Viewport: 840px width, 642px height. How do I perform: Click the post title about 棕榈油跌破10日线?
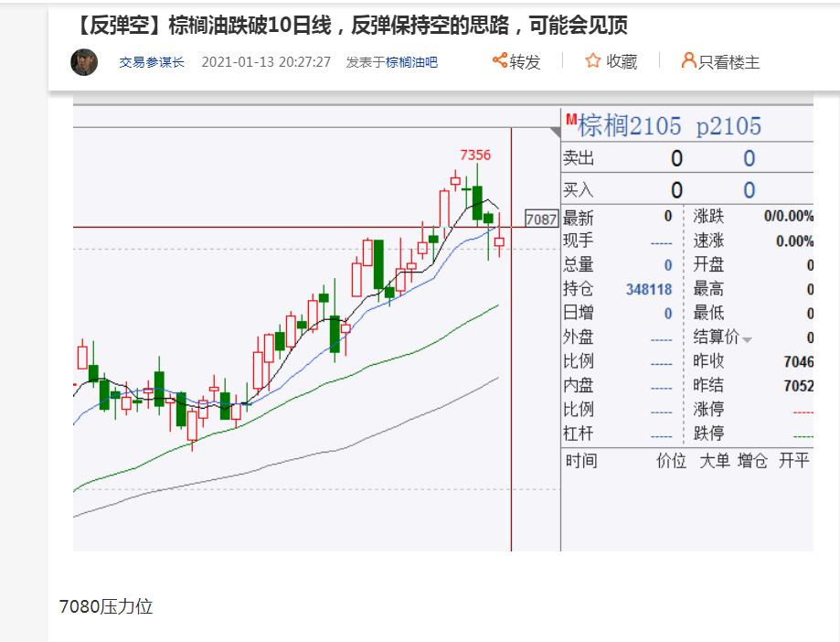coord(347,26)
